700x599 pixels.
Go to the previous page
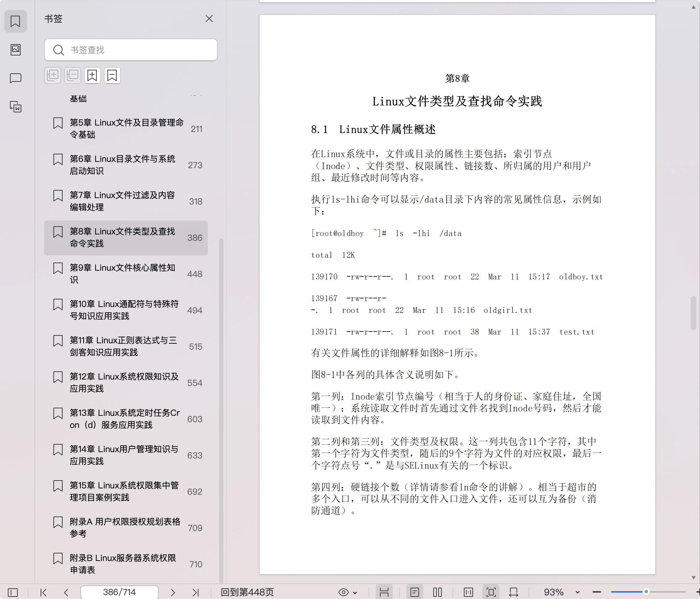click(66, 592)
